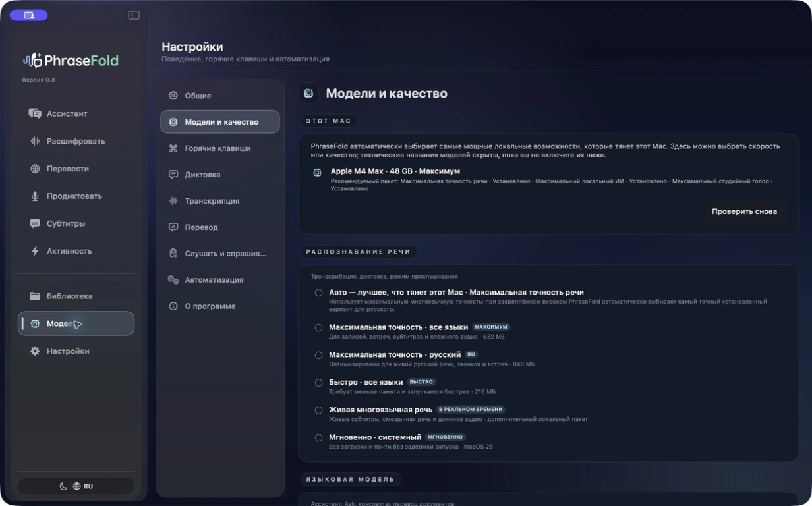This screenshot has height=506, width=812.
Task: Select Мгновенно · системный radio option
Action: pyautogui.click(x=318, y=437)
